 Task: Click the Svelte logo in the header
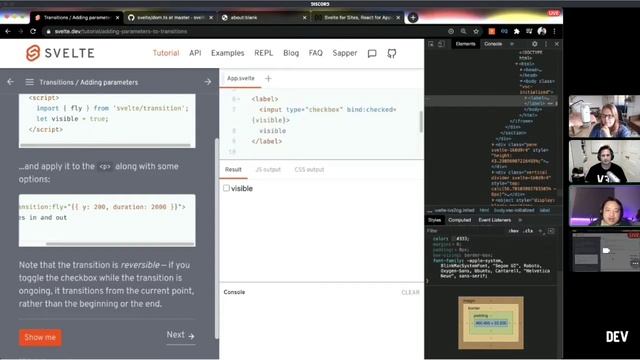(60, 53)
